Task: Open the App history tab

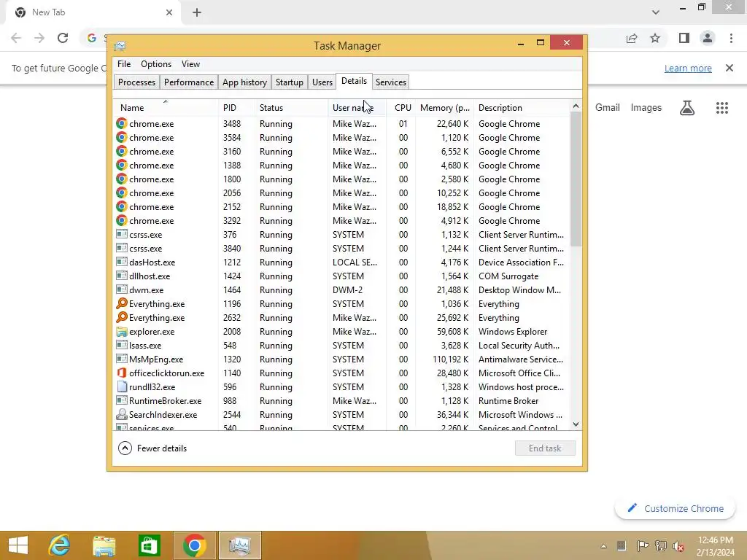Action: pos(244,82)
